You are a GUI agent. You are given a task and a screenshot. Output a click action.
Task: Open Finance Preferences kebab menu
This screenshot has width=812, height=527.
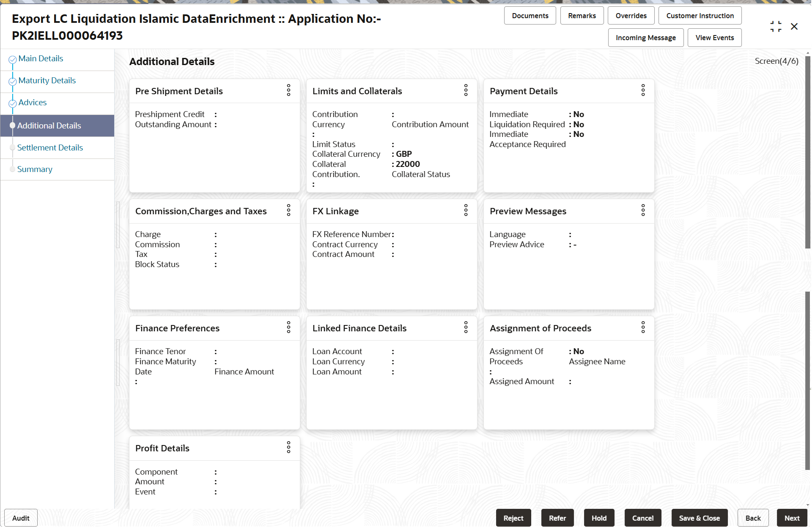288,327
